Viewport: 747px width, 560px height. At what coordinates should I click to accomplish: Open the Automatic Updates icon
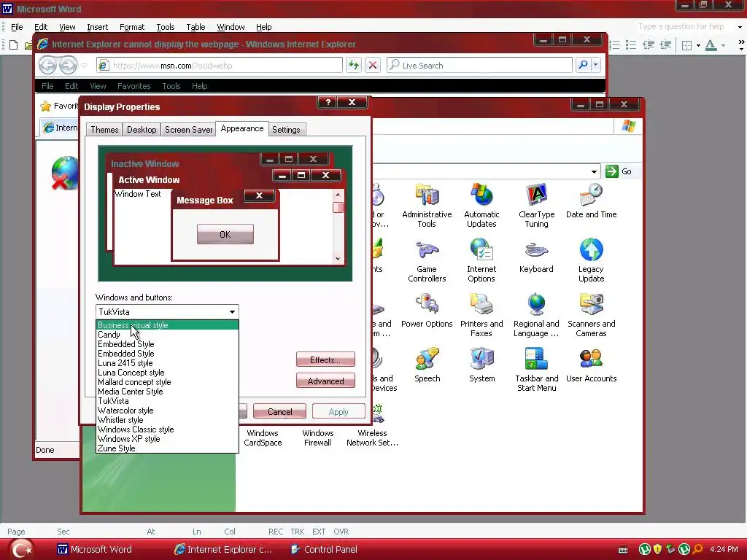(481, 206)
